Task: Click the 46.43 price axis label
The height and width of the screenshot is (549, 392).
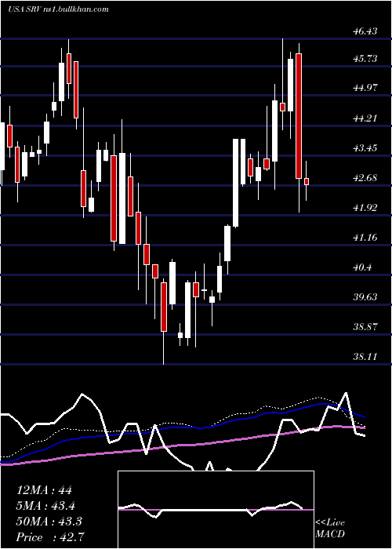Action: tap(365, 31)
